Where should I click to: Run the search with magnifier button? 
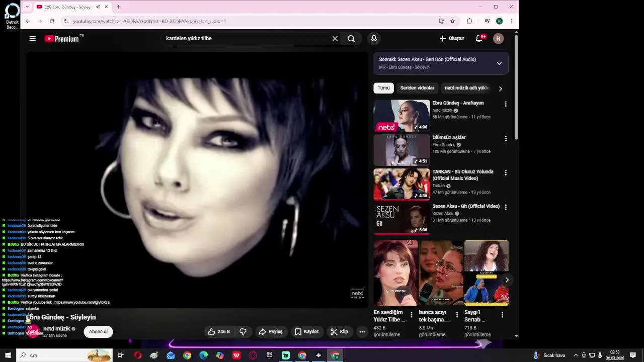(351, 39)
